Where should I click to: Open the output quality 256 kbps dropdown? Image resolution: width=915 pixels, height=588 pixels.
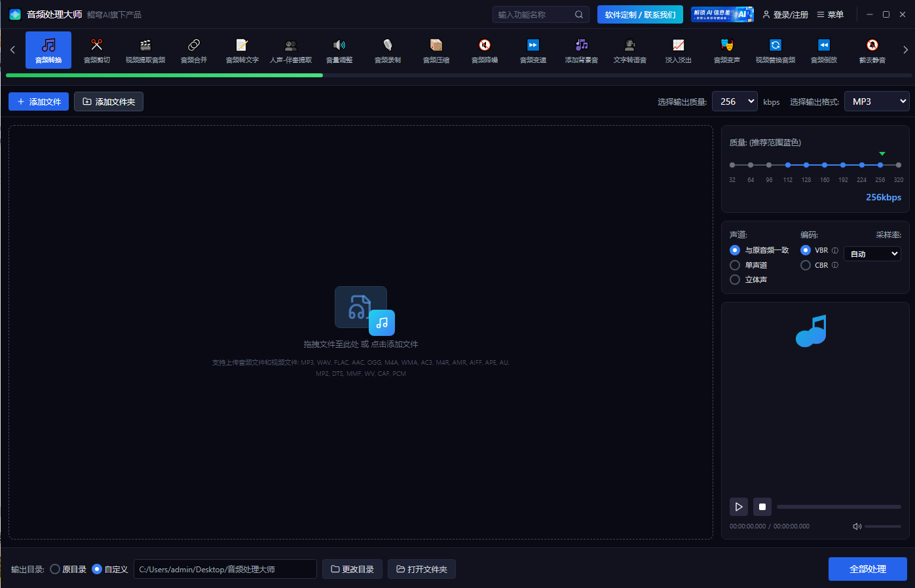(734, 101)
